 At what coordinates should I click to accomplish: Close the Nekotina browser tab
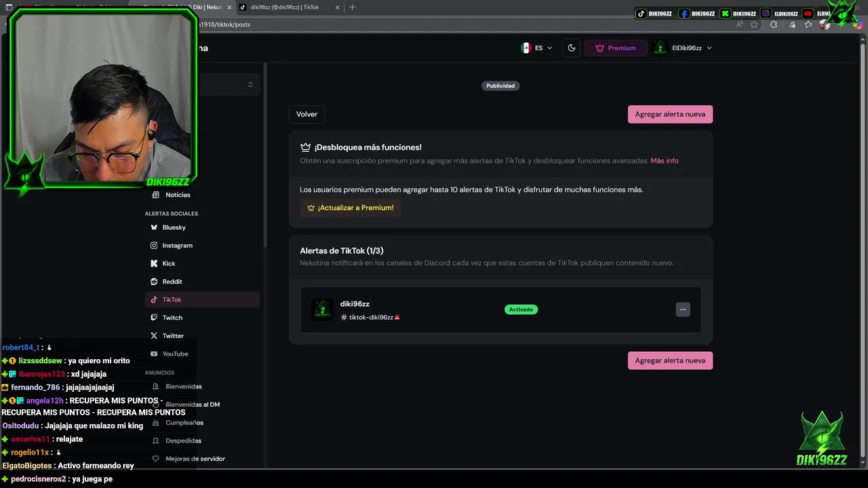(229, 7)
